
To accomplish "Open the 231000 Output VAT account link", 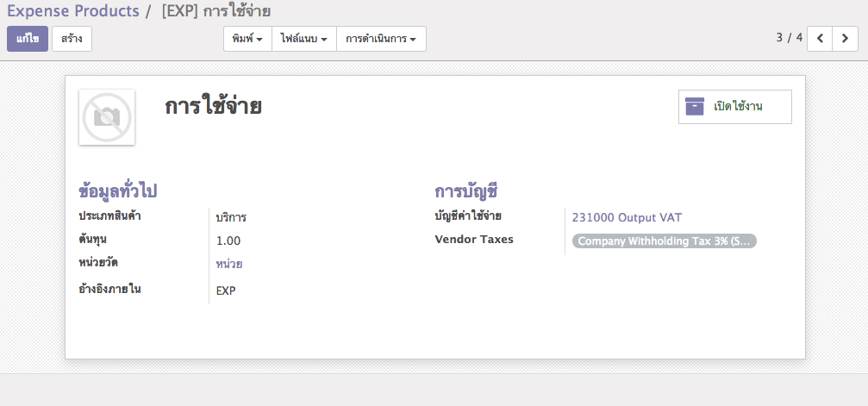I will pyautogui.click(x=627, y=218).
